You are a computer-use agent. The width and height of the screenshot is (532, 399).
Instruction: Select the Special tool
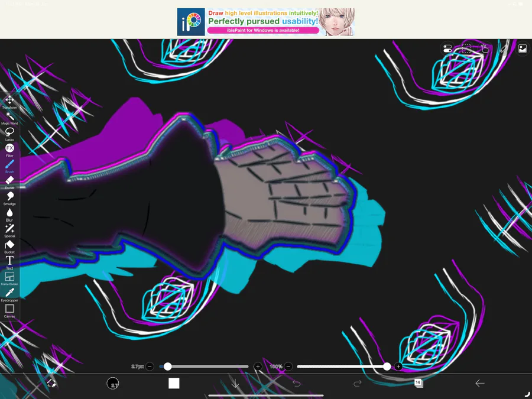(9, 231)
